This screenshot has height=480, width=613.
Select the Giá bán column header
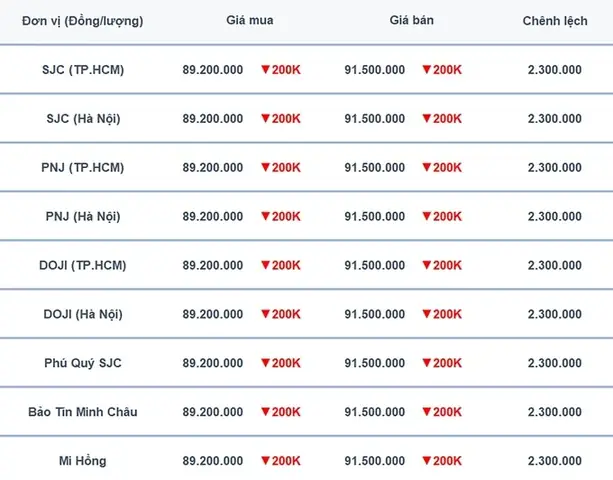click(412, 20)
